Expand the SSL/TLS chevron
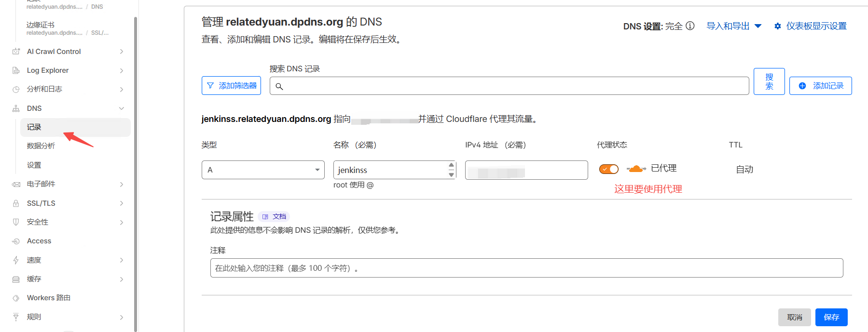This screenshot has width=868, height=332. [x=122, y=203]
